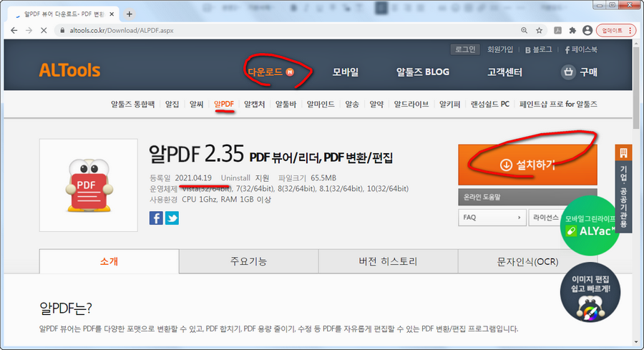Select 알집 in the product submenu
Screen dimensions: 644x350
[172, 104]
